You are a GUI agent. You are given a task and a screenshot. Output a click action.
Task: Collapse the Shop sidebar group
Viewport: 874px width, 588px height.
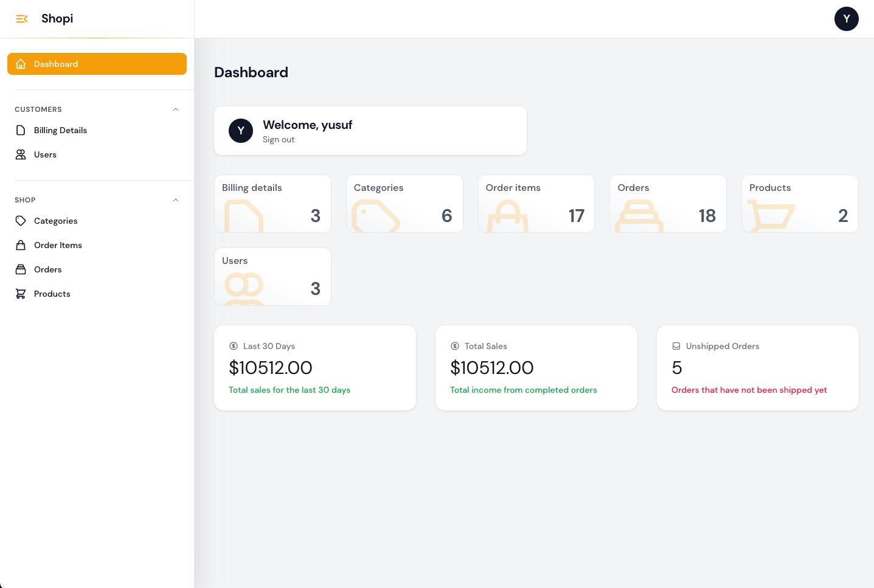coord(176,200)
